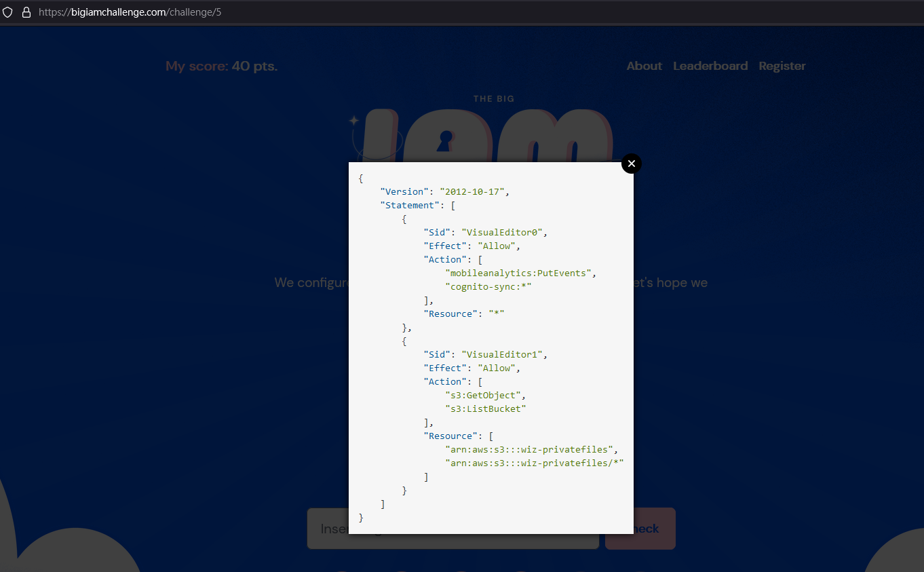
Task: Click the "2012-10-17" version value
Action: pyautogui.click(x=471, y=191)
